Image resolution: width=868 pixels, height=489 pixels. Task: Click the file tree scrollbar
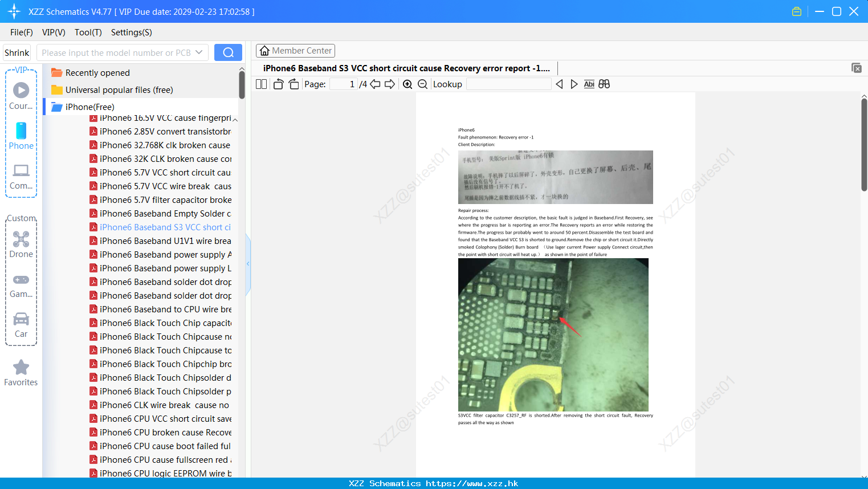tap(242, 85)
